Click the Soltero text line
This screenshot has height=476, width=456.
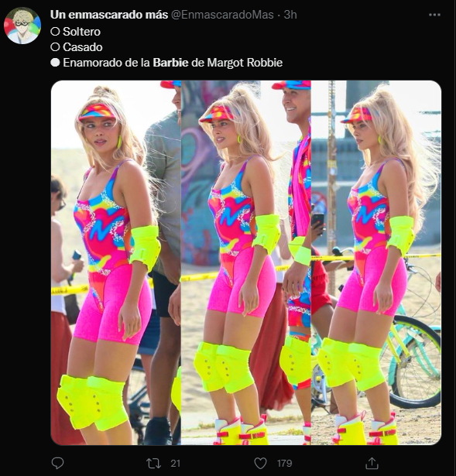pos(81,32)
